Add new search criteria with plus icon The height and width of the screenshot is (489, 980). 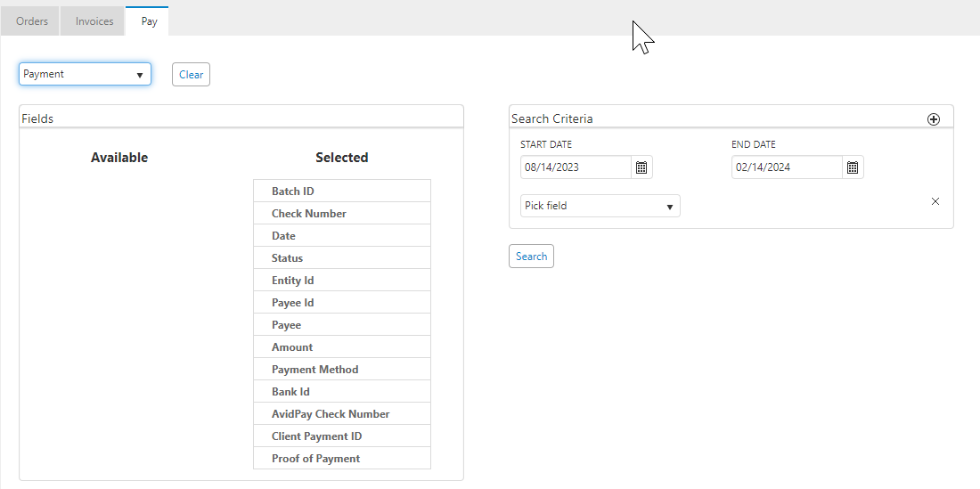pyautogui.click(x=934, y=119)
